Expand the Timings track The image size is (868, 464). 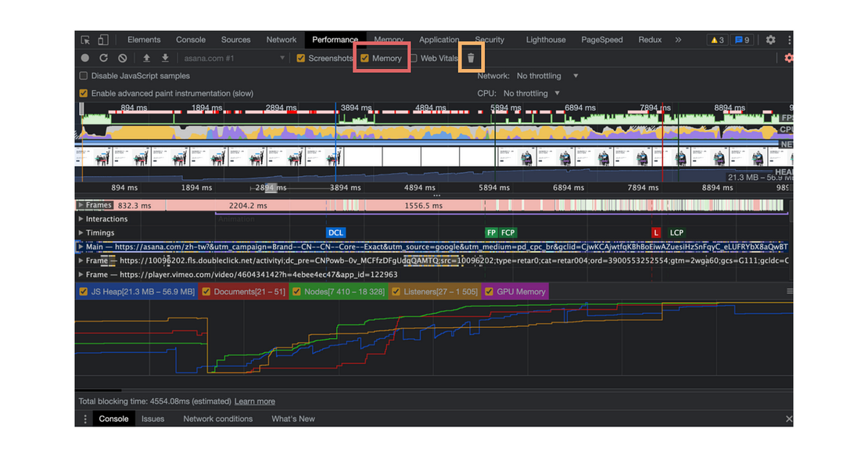[81, 232]
